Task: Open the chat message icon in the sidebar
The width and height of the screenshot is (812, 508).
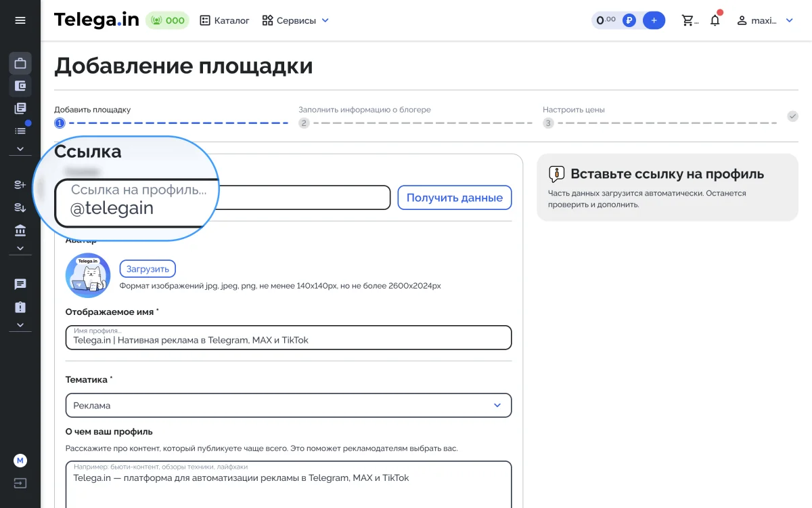Action: click(20, 284)
